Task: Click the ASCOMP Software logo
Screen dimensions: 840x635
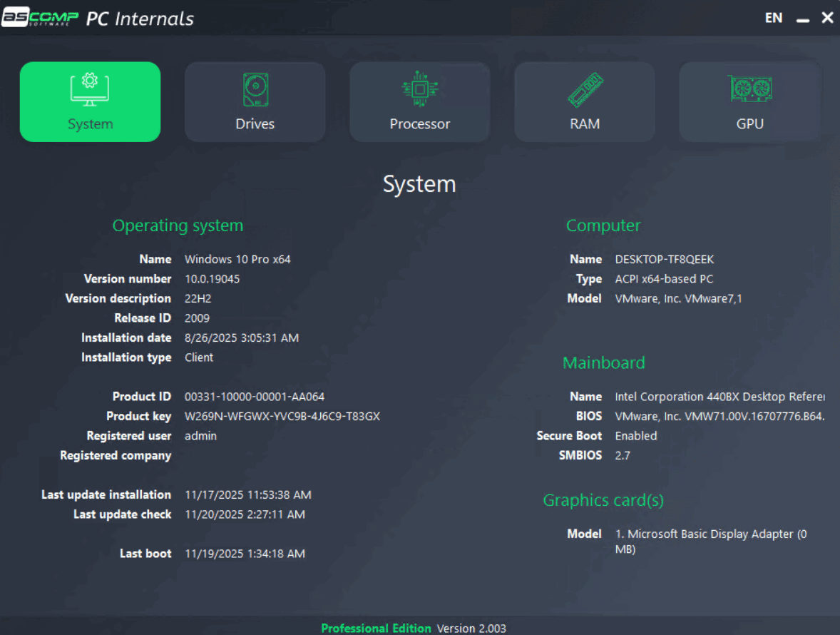Action: (40, 18)
